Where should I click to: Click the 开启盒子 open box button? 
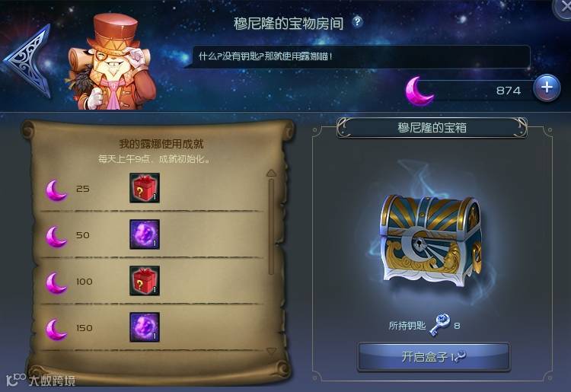(x=433, y=356)
